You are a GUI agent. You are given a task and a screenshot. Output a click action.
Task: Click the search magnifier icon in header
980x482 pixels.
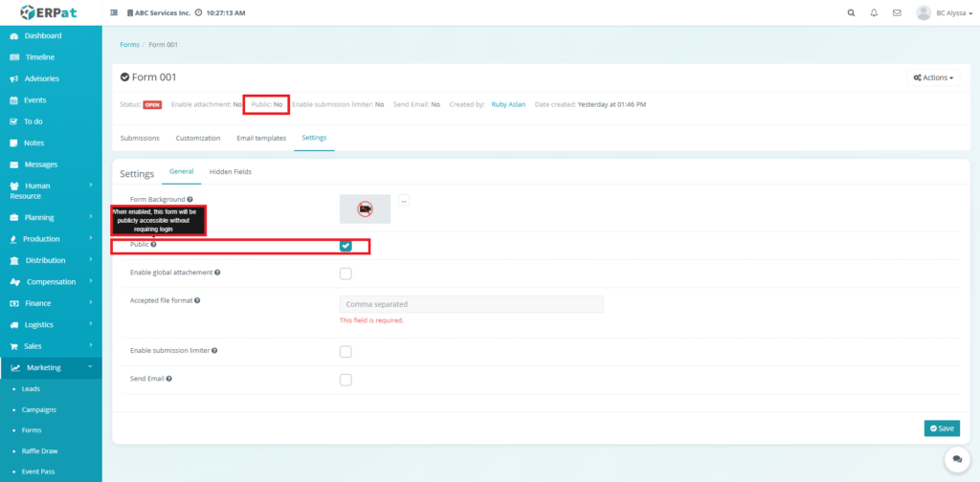coord(852,13)
